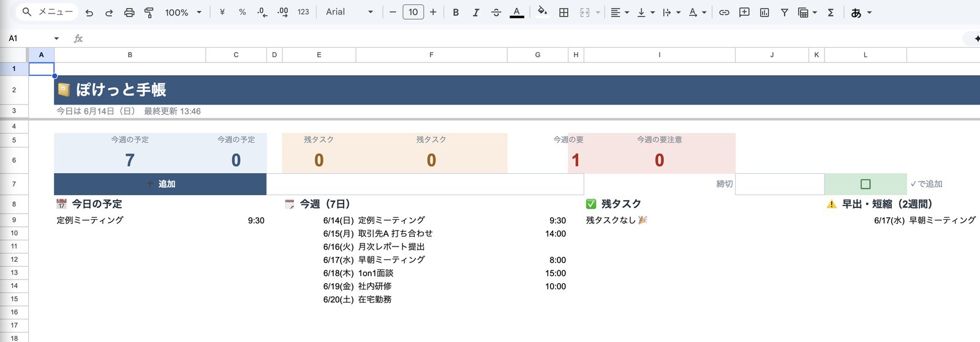Select the paint format roller tool
This screenshot has width=980, height=342.
149,12
